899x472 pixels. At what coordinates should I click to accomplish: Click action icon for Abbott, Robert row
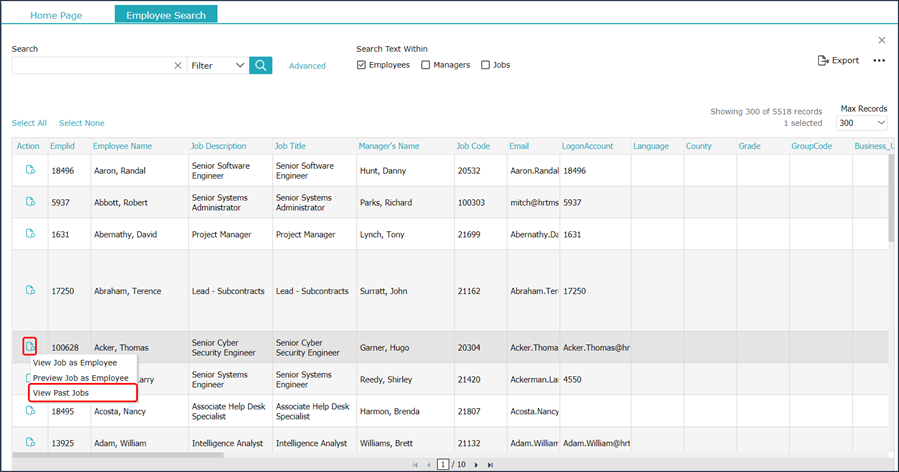tap(30, 202)
